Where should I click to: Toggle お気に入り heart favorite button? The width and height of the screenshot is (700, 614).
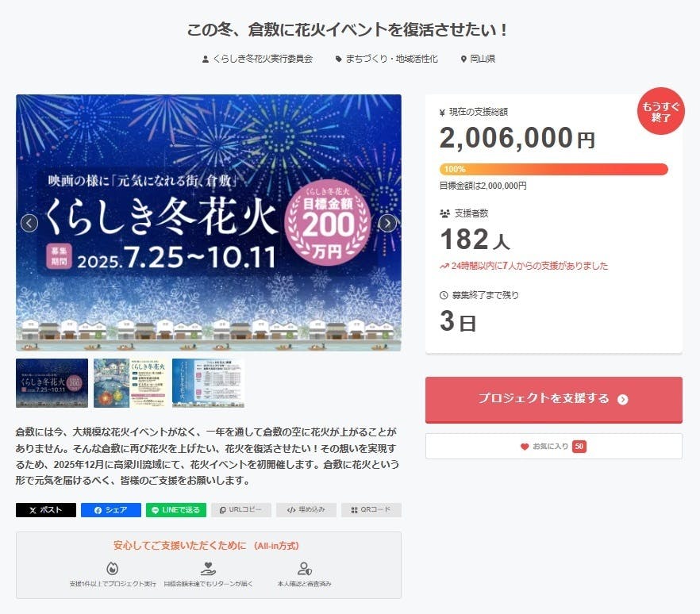click(x=553, y=447)
